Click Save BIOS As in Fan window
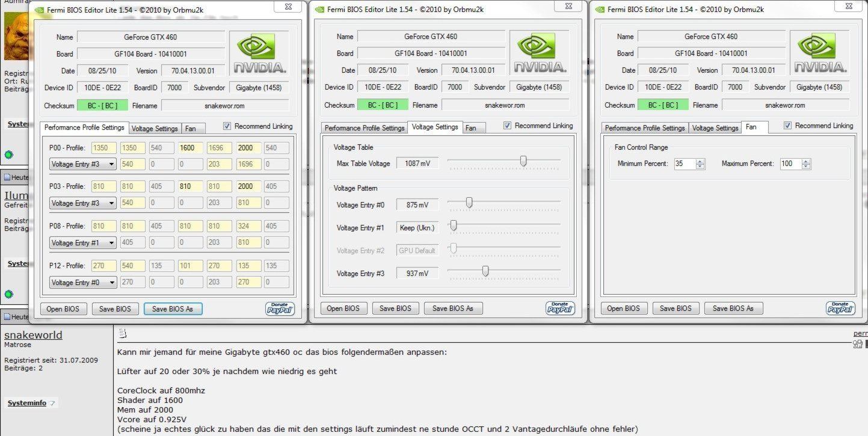This screenshot has height=436, width=868. click(733, 309)
